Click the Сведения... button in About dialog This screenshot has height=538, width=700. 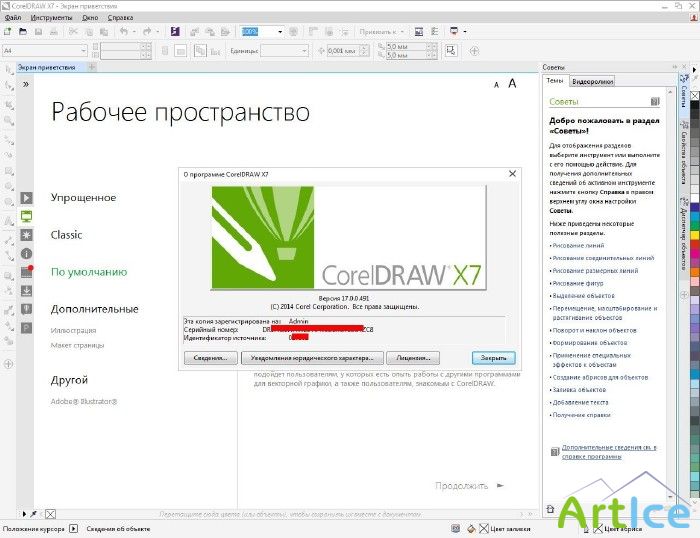[x=210, y=358]
